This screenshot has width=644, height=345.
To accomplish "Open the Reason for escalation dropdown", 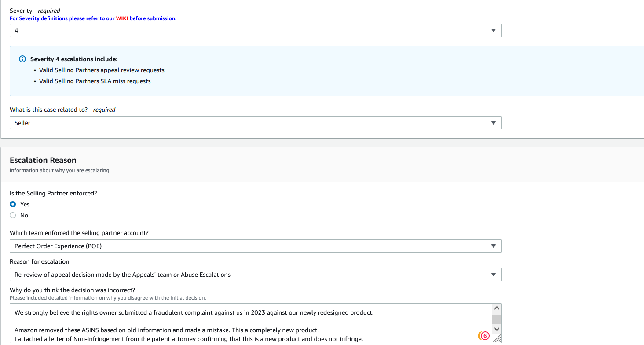I will click(x=256, y=275).
